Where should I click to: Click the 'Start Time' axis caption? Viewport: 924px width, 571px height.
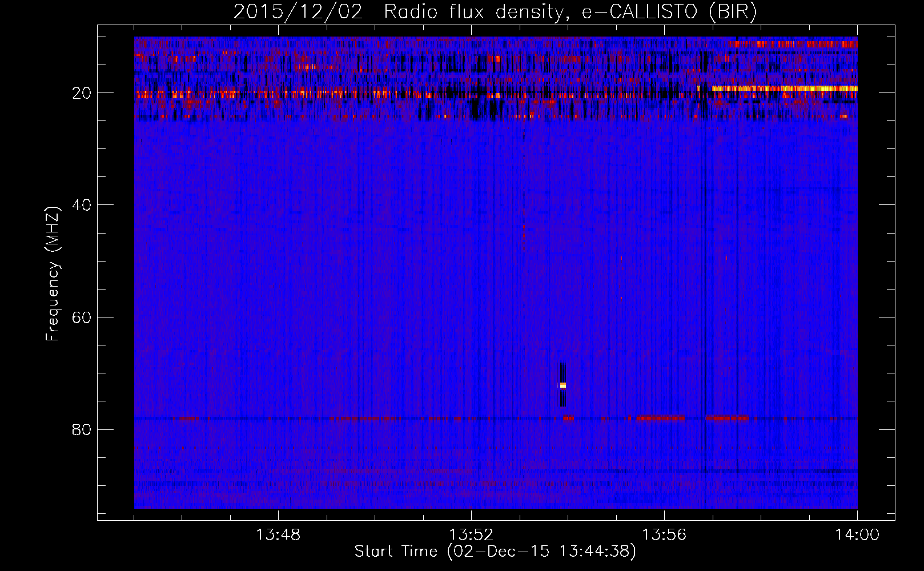(396, 552)
